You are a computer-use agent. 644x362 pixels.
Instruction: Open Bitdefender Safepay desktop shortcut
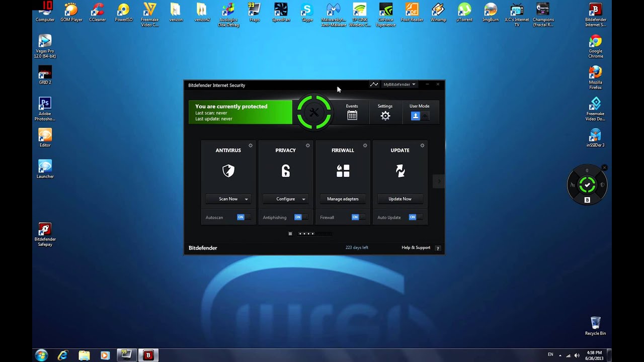pyautogui.click(x=45, y=235)
